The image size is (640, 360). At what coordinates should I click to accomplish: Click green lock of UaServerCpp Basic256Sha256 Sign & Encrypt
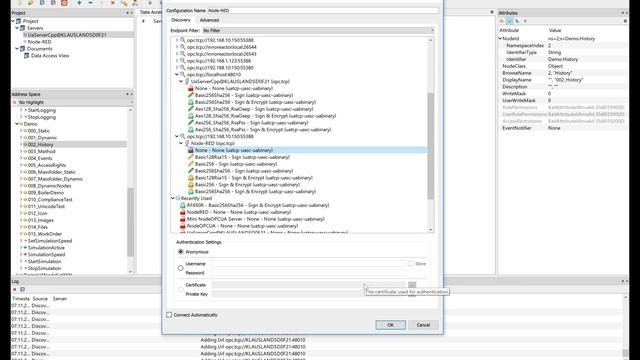[191, 102]
